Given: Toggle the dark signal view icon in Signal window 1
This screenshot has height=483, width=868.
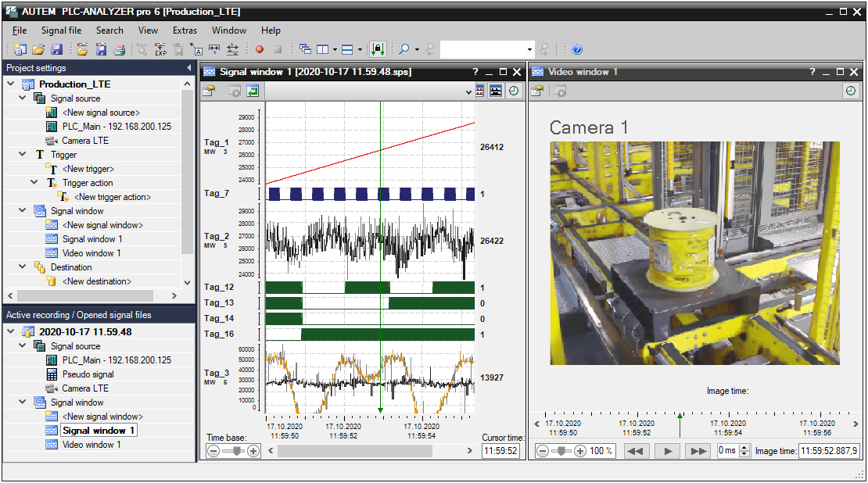Looking at the screenshot, I should click(x=495, y=91).
